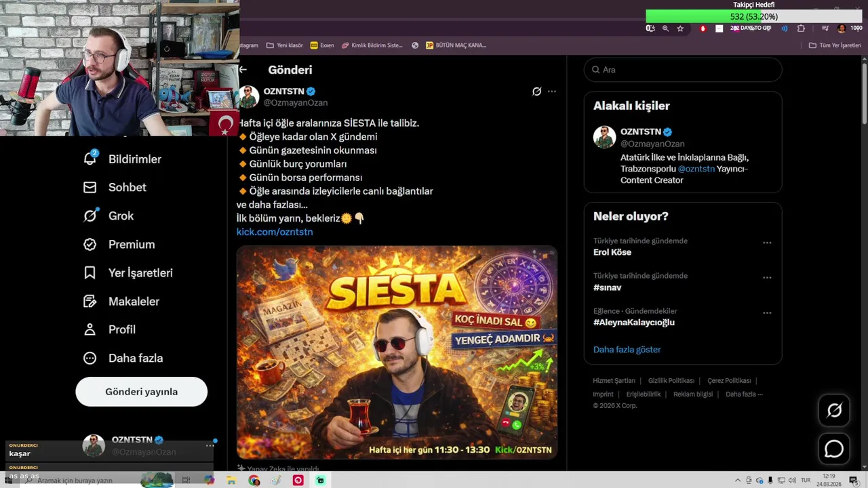This screenshot has height=488, width=868.
Task: Open the Bildirimler menu item
Action: [135, 159]
